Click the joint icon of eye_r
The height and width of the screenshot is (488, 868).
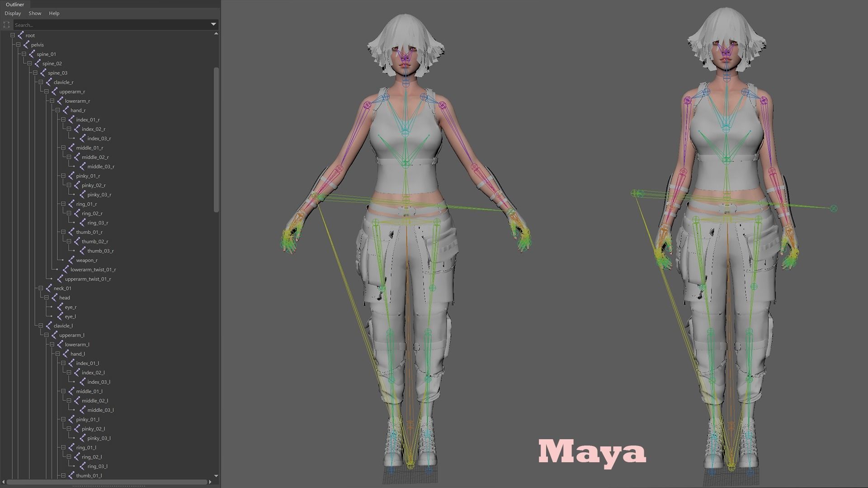click(x=60, y=307)
